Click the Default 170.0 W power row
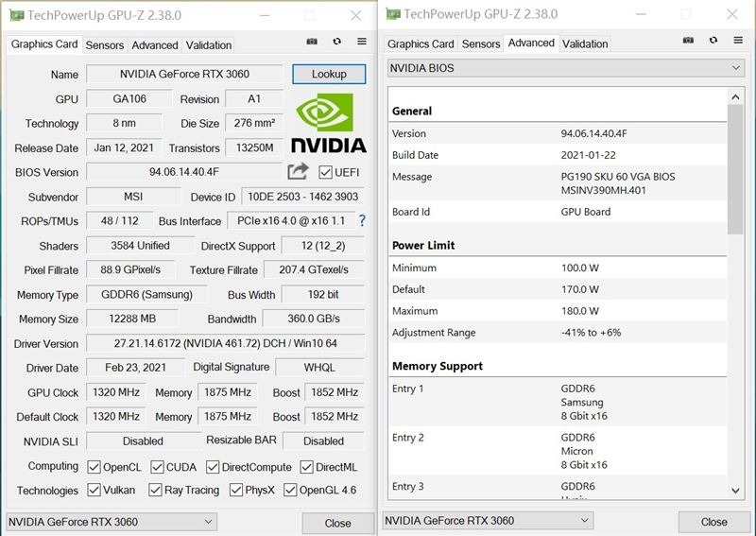 point(558,289)
